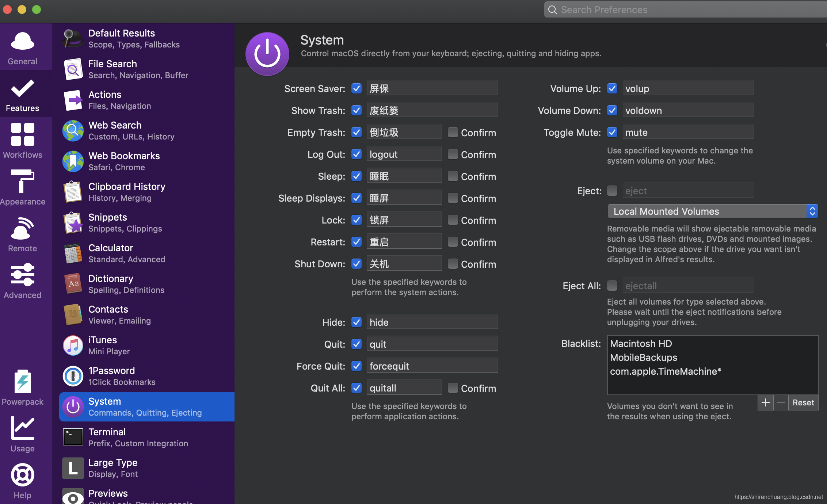Viewport: 827px width, 504px height.
Task: Enable Confirm for Log Out
Action: click(453, 154)
